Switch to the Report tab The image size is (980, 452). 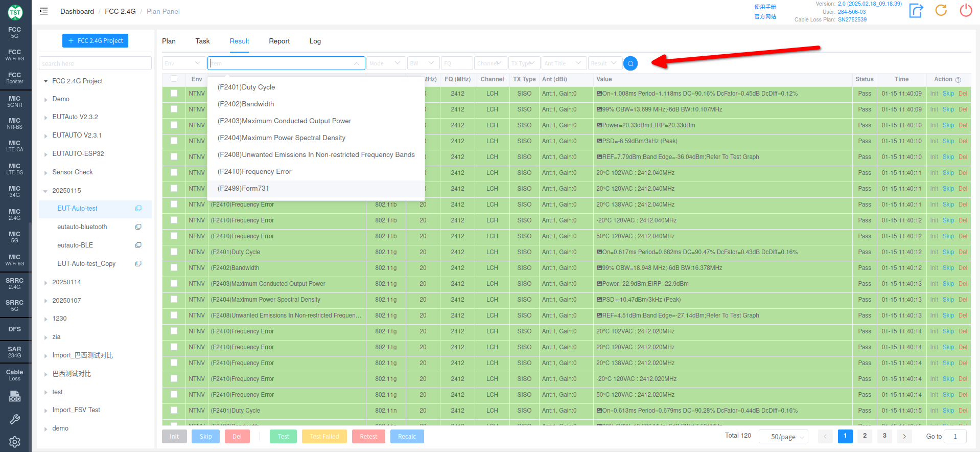(279, 41)
